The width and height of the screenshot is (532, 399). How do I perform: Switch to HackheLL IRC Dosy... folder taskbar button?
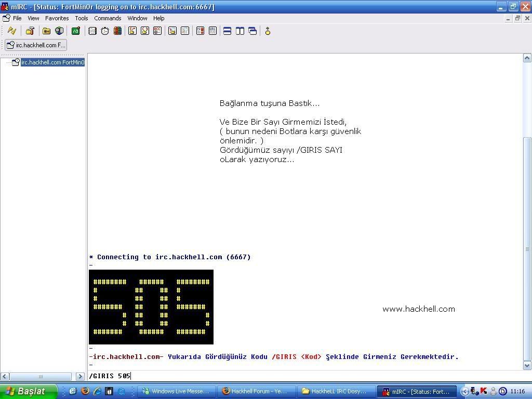[x=336, y=391]
